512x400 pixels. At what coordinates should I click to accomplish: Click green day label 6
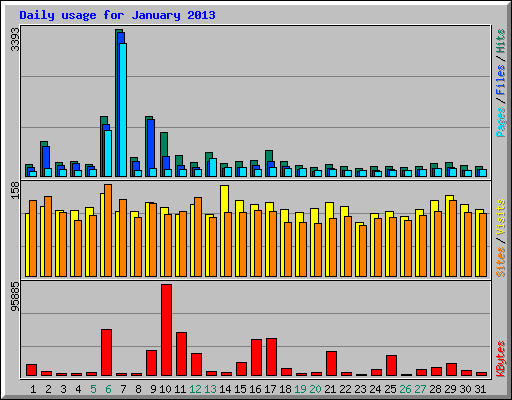pos(108,389)
